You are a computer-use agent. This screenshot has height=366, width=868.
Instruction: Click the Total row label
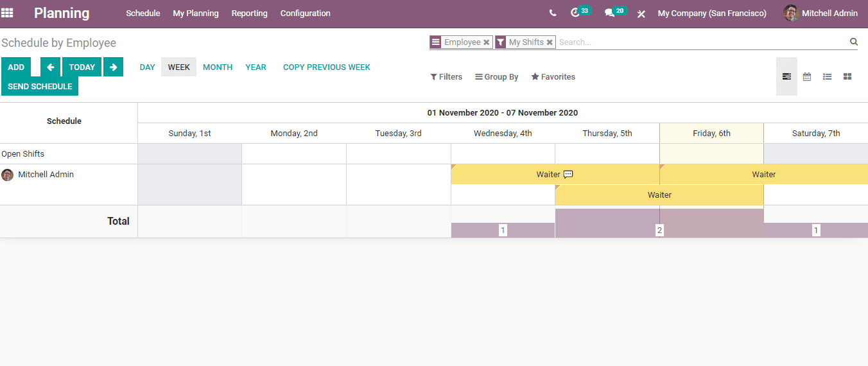click(118, 221)
